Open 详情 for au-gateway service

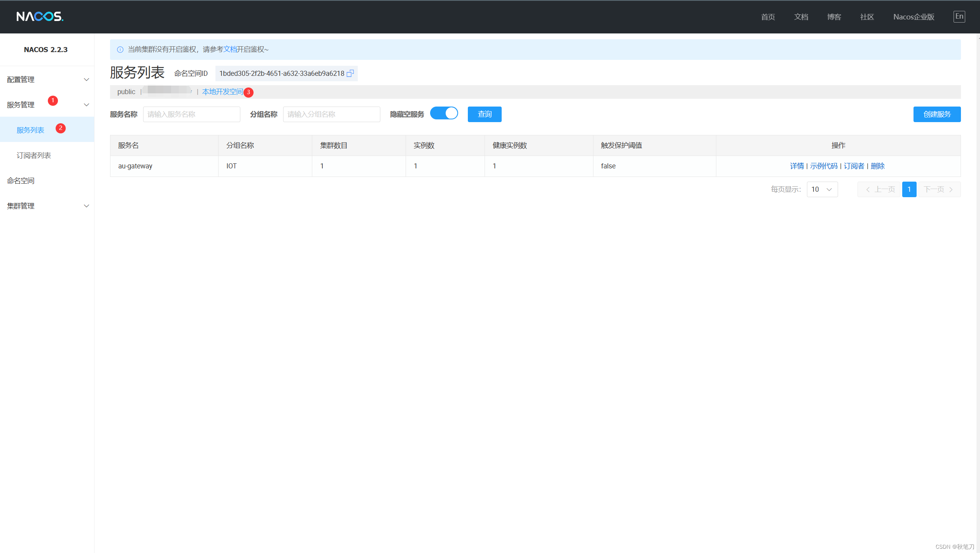(796, 166)
